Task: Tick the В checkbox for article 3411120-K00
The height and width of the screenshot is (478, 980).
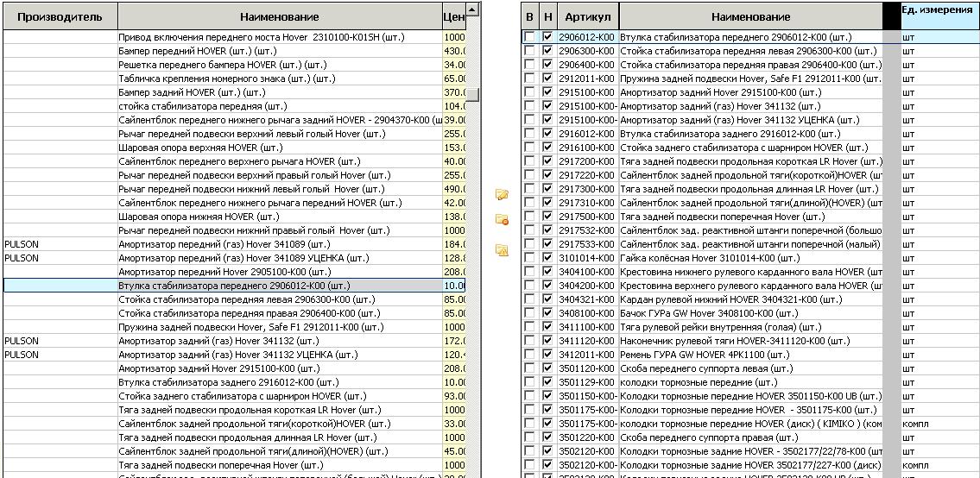Action: [529, 341]
